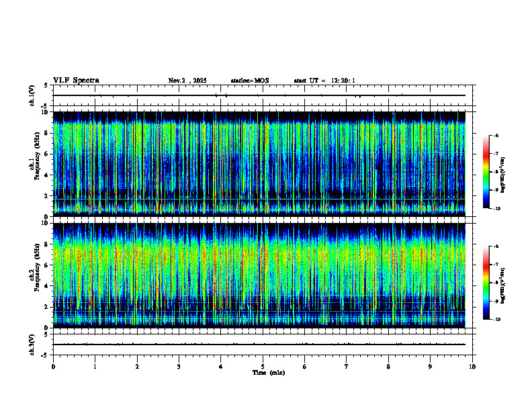Screen dimensions: 532x411
Task: Click the "VLF Spectra" plot title
Action: tap(76, 81)
